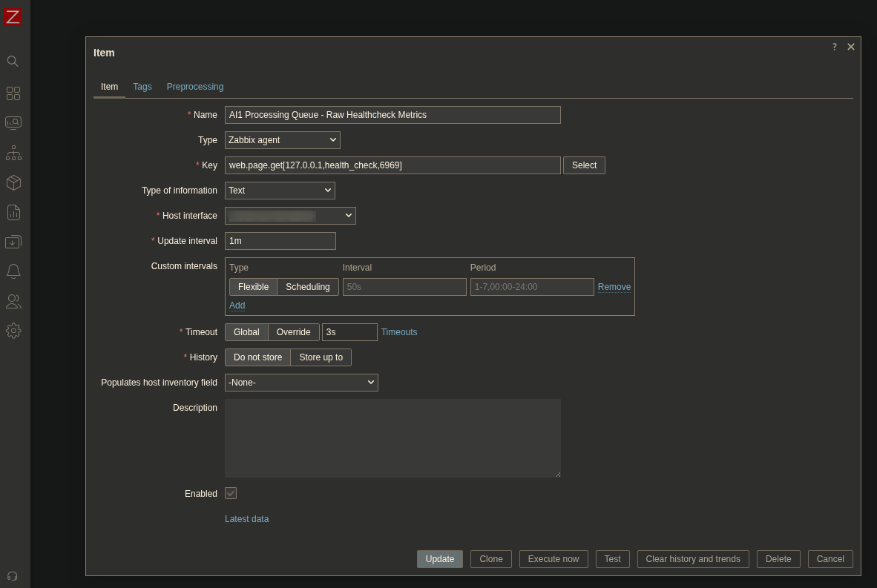Toggle the Enabled checkbox
The width and height of the screenshot is (877, 588).
pos(231,493)
